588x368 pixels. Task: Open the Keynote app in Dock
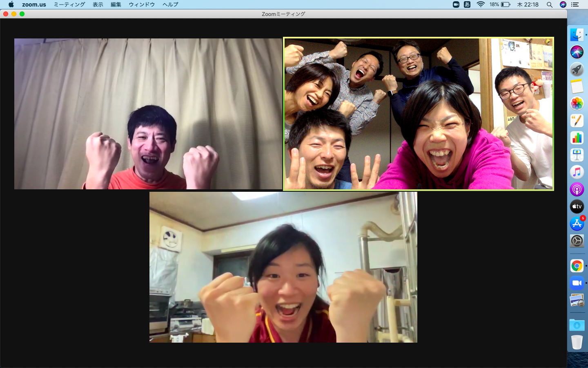point(577,155)
